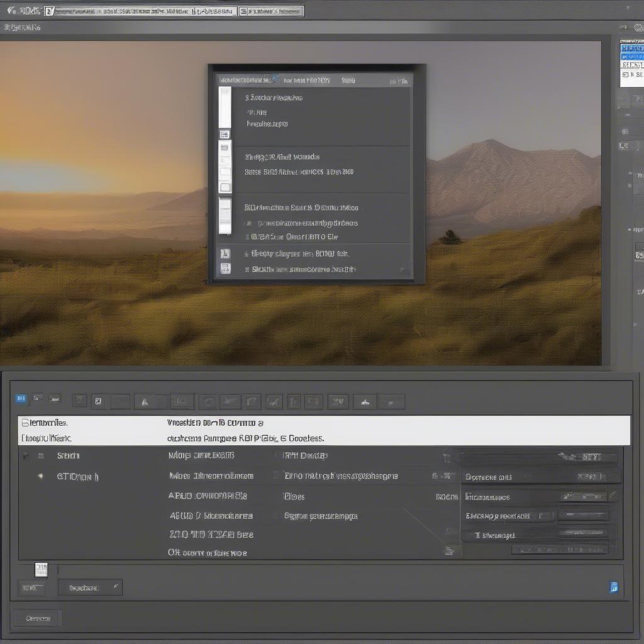This screenshot has width=644, height=644.
Task: Open the second page thumbnail in popup sidebar
Action: (225, 167)
